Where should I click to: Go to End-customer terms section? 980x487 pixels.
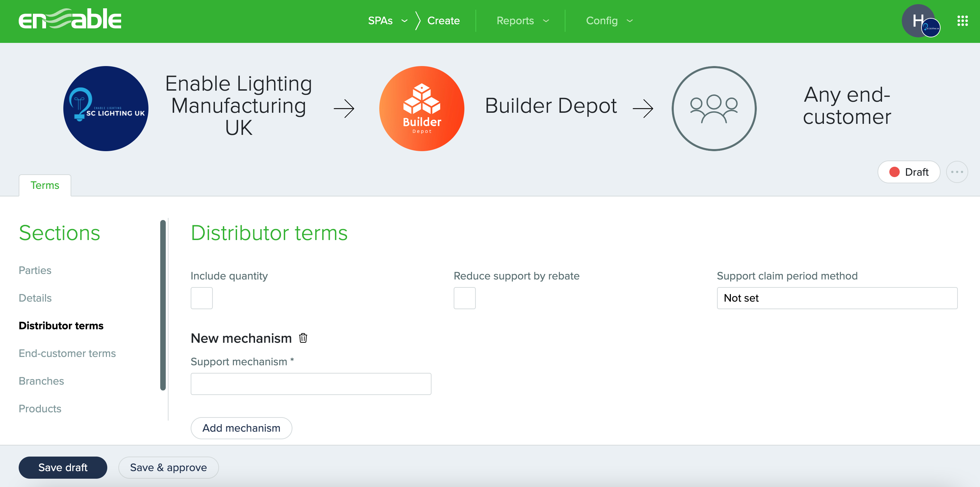coord(67,353)
